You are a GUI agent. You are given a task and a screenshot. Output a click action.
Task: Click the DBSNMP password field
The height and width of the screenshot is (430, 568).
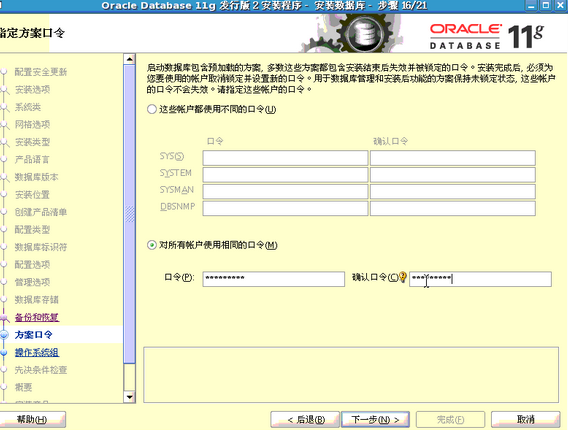tap(285, 208)
